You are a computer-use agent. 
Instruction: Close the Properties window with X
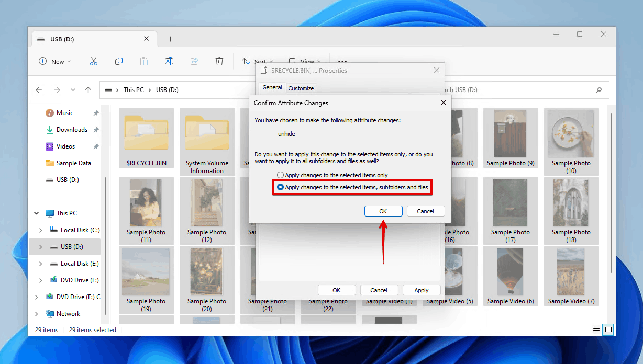tap(437, 70)
